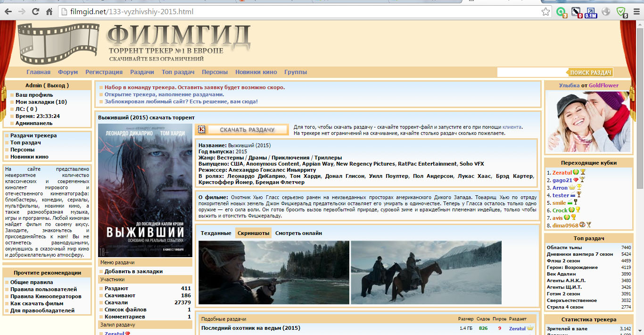This screenshot has width=644, height=335.
Task: Click the СКАЧАТЬ РАЗДАЧУ button
Action: coord(242,130)
